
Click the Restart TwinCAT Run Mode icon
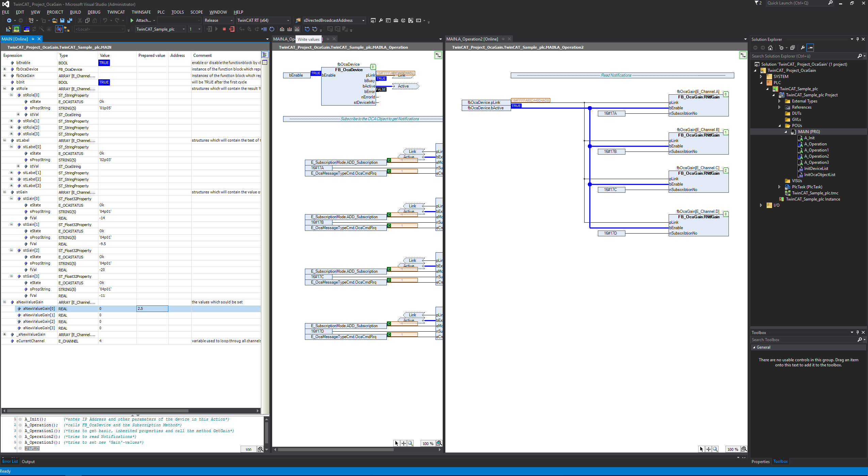16,29
